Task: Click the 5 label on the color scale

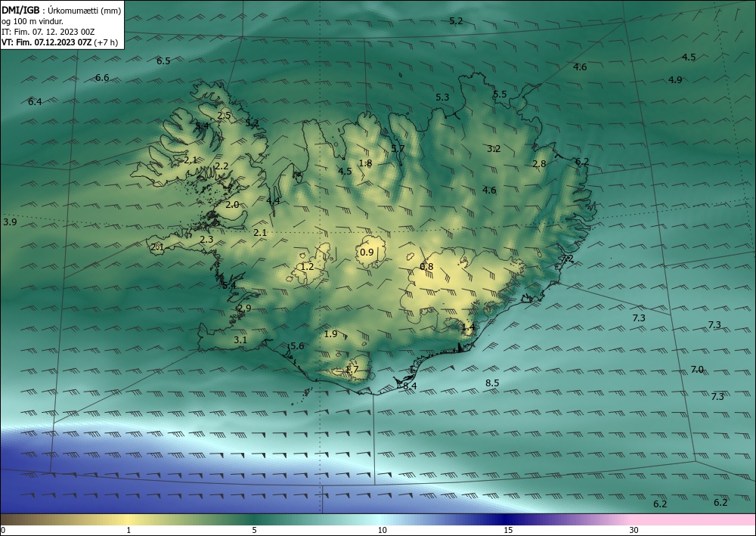Action: click(x=254, y=531)
